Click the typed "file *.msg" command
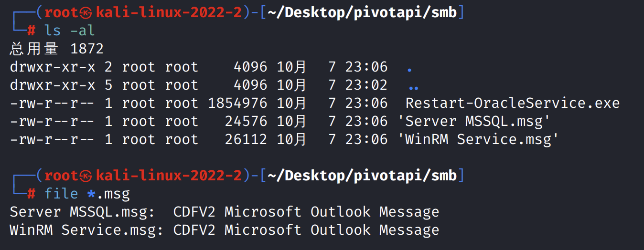 [x=87, y=194]
